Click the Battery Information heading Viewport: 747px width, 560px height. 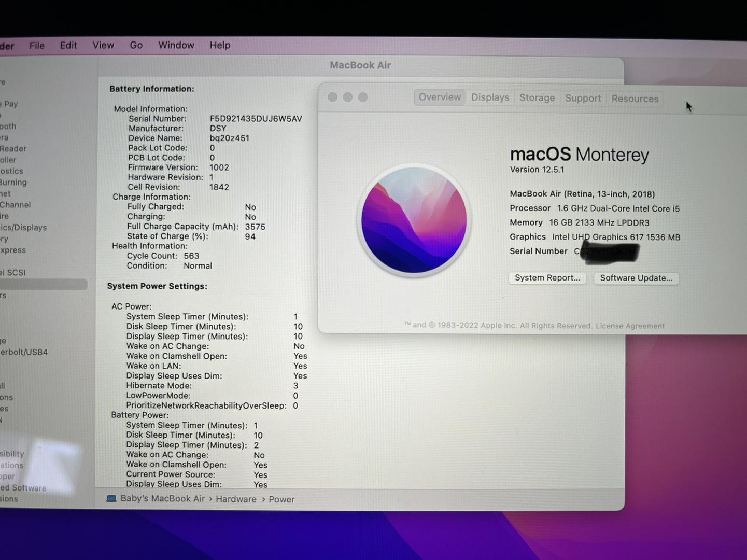coord(152,89)
